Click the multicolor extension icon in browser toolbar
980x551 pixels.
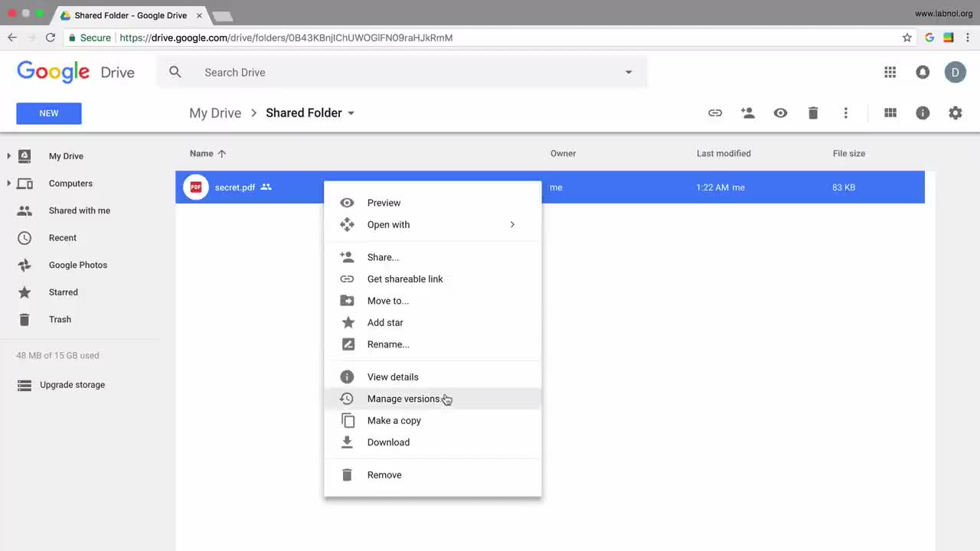pyautogui.click(x=949, y=37)
